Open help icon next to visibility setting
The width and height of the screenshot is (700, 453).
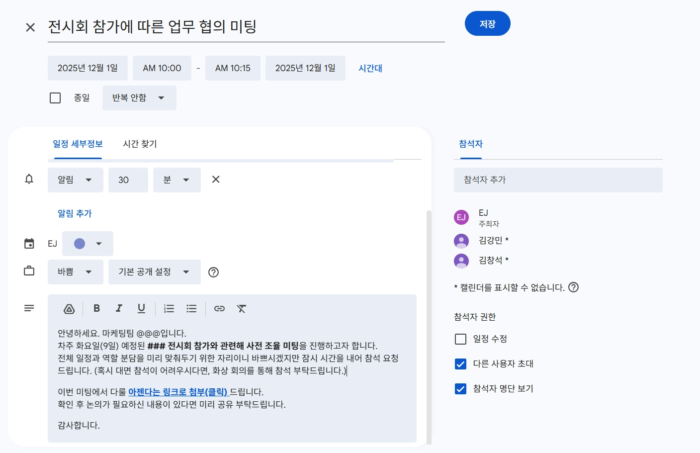pos(213,272)
